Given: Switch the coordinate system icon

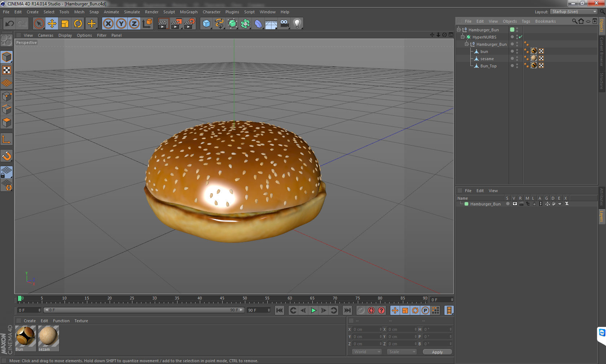Looking at the screenshot, I should click(147, 24).
